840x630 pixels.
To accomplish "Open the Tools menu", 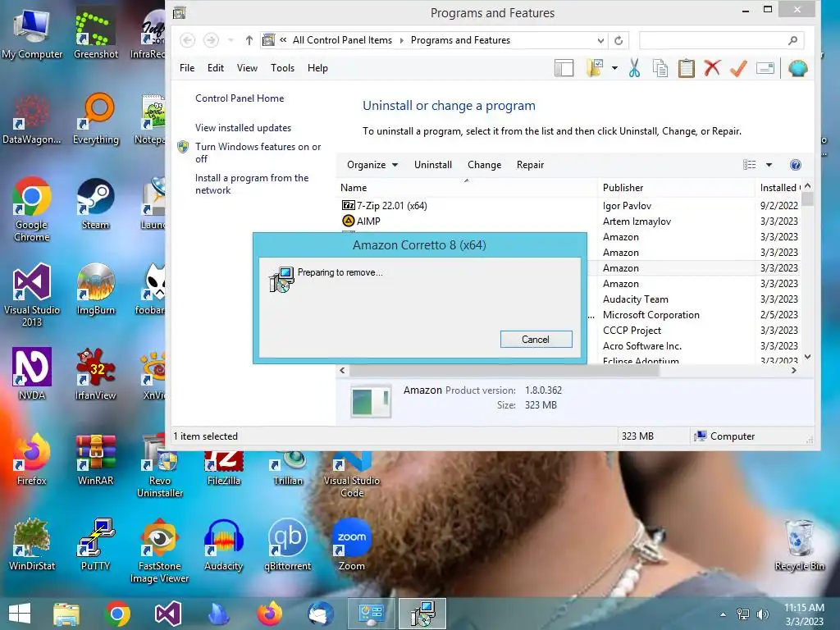I will click(x=282, y=68).
